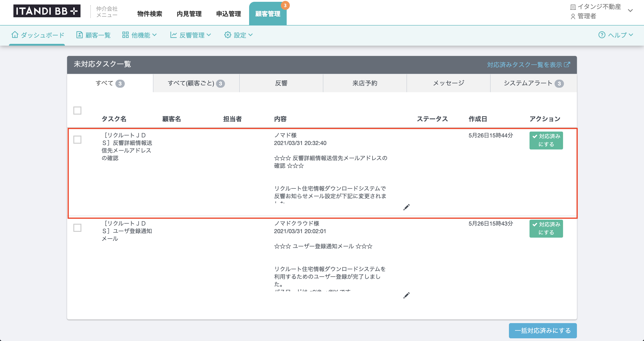This screenshot has width=644, height=341.
Task: Click the question mark help icon
Action: pyautogui.click(x=602, y=35)
